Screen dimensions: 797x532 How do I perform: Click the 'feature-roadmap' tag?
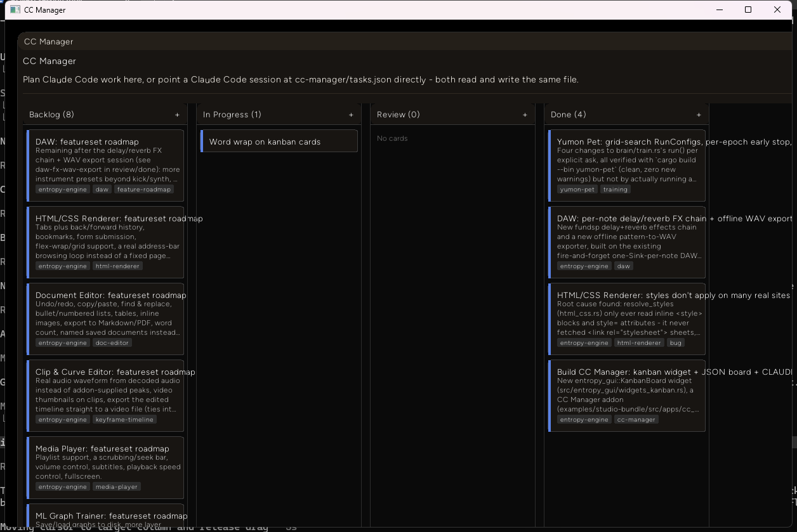[x=144, y=190]
